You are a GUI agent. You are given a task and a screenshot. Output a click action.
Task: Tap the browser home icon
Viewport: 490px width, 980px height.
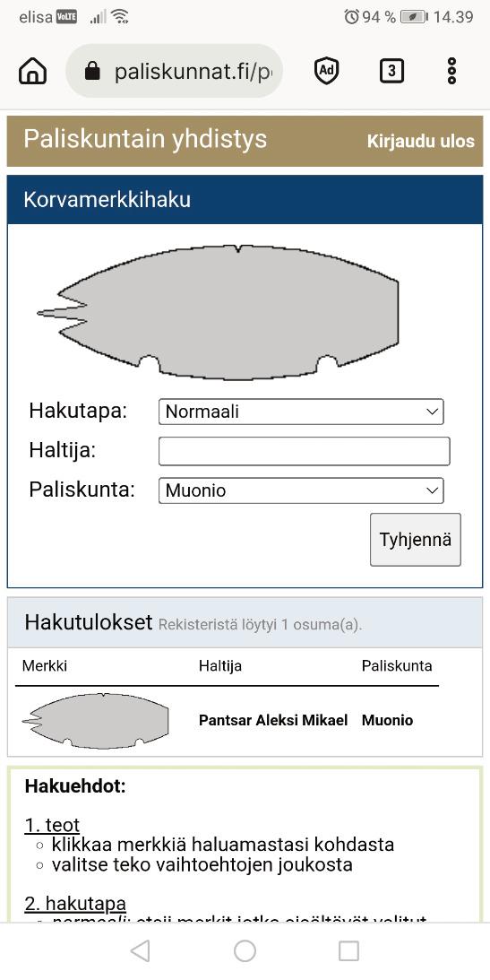pyautogui.click(x=33, y=71)
